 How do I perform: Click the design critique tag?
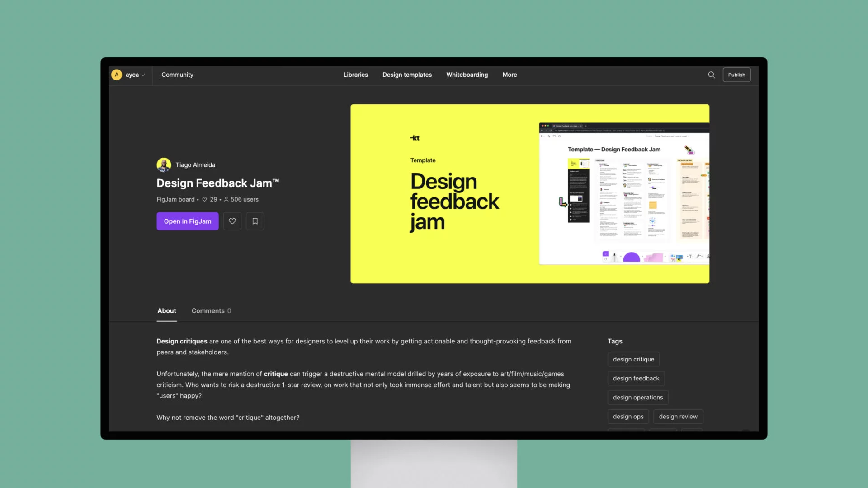[x=634, y=359]
